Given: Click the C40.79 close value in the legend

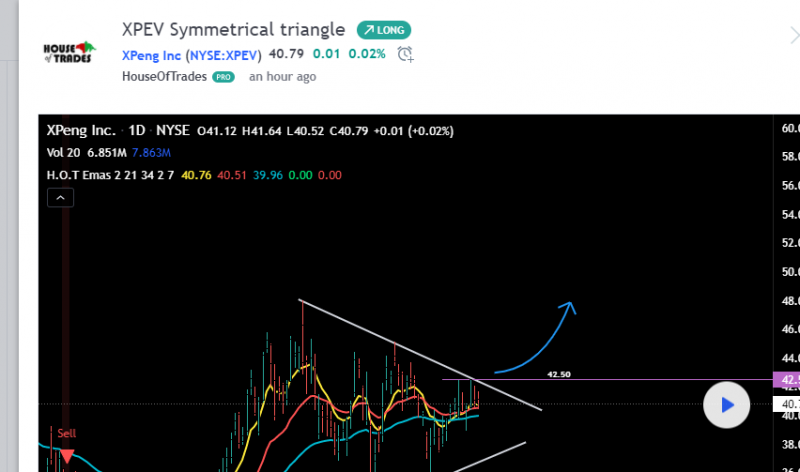Looking at the screenshot, I should click(348, 131).
